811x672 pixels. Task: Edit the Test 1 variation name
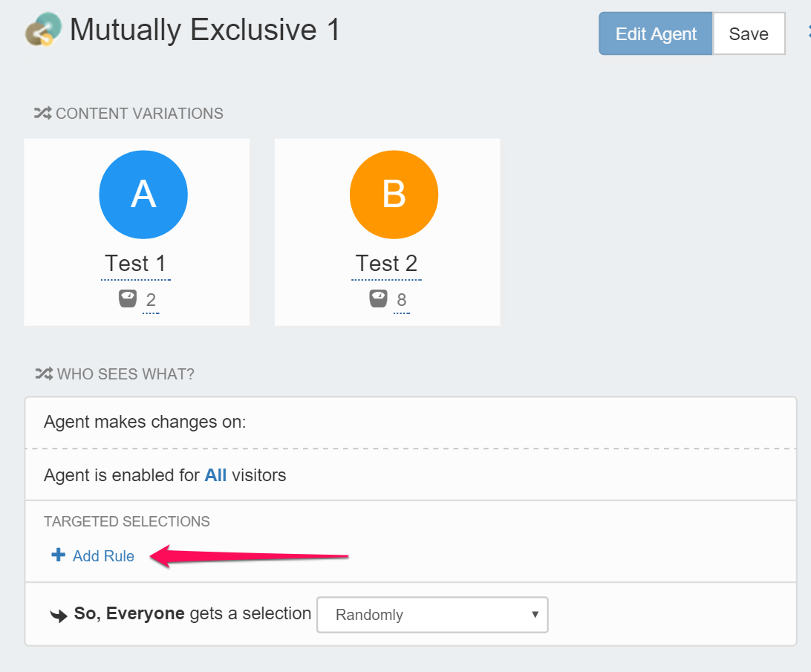[135, 264]
